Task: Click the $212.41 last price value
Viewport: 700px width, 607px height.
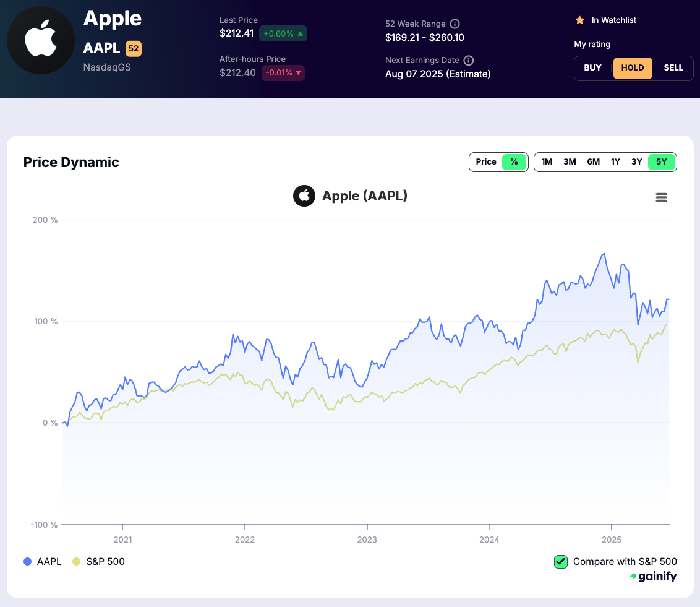Action: click(x=237, y=33)
